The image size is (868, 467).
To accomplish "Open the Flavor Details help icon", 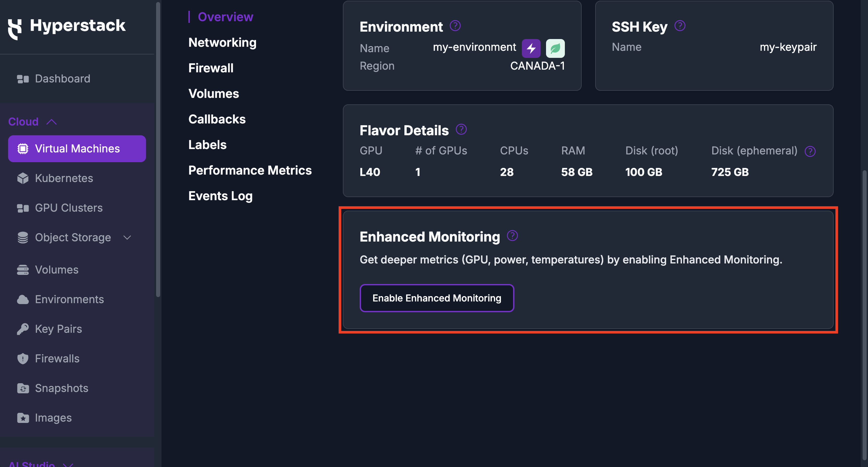I will point(461,129).
